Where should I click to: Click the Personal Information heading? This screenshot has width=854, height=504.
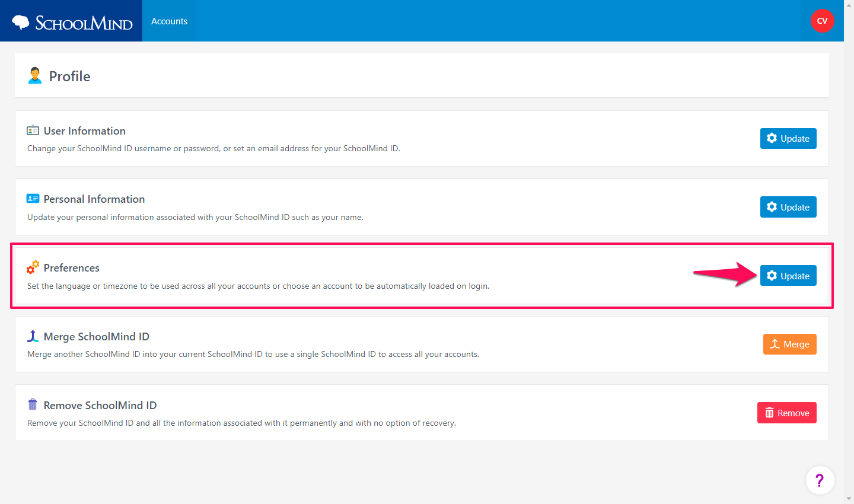tap(94, 199)
